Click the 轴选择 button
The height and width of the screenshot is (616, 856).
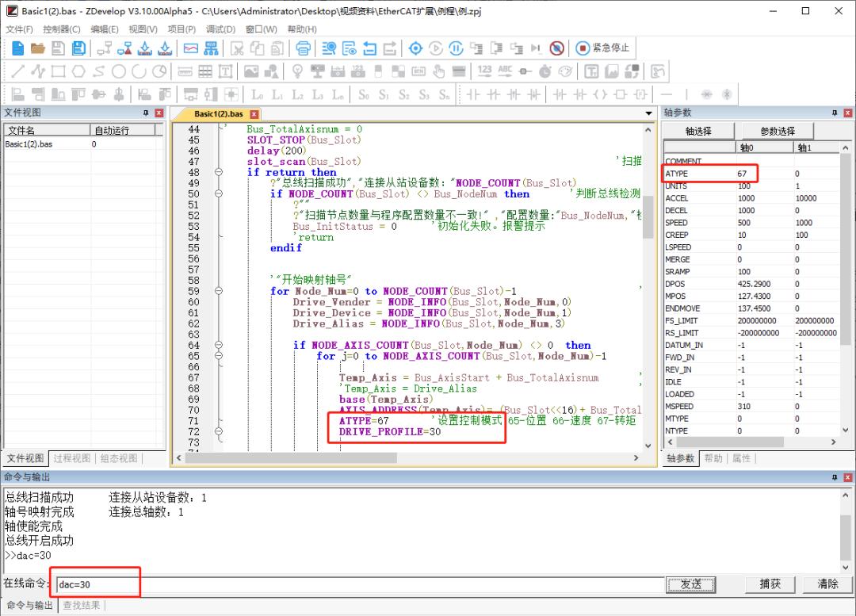pyautogui.click(x=698, y=131)
